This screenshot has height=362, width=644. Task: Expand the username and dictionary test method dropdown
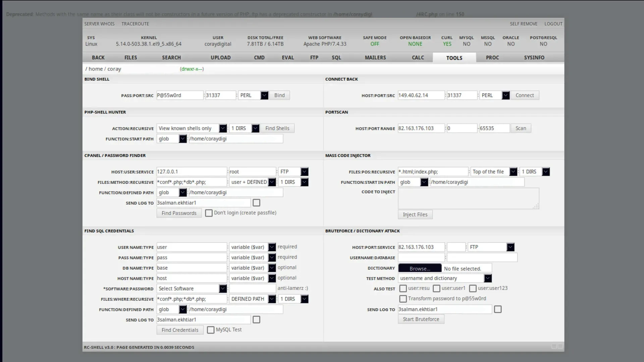coord(445,278)
